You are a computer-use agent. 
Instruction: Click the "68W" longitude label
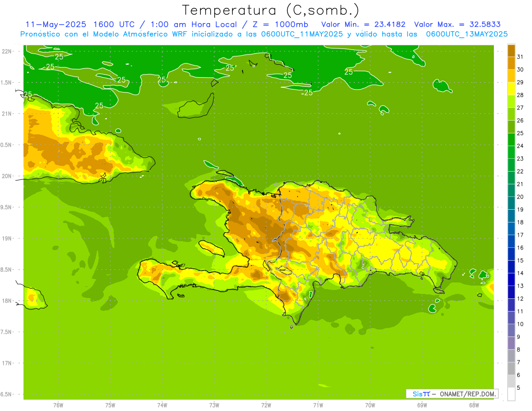tap(474, 405)
